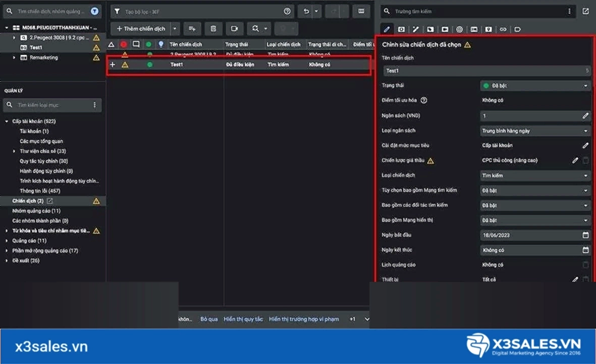Screen dimensions: 596x364
Task: Open Bao gồm các đối tác tìm kiếm dropdown
Action: [535, 205]
